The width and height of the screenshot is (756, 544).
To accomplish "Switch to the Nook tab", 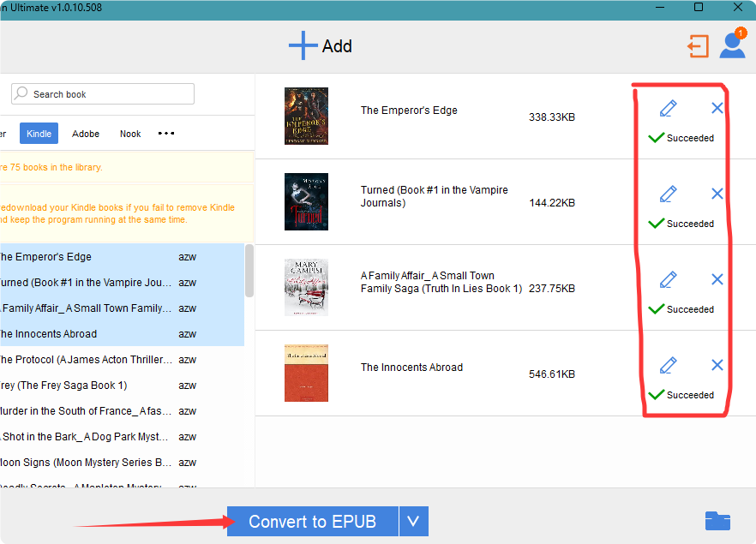I will [129, 134].
